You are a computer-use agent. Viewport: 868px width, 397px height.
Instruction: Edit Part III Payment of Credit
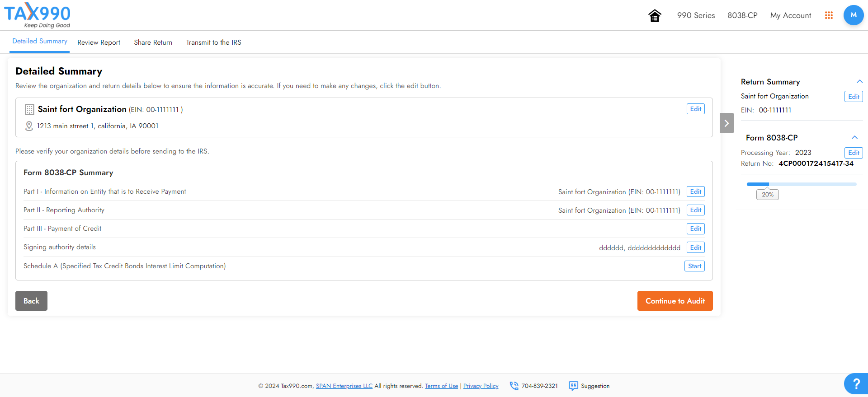coord(695,229)
